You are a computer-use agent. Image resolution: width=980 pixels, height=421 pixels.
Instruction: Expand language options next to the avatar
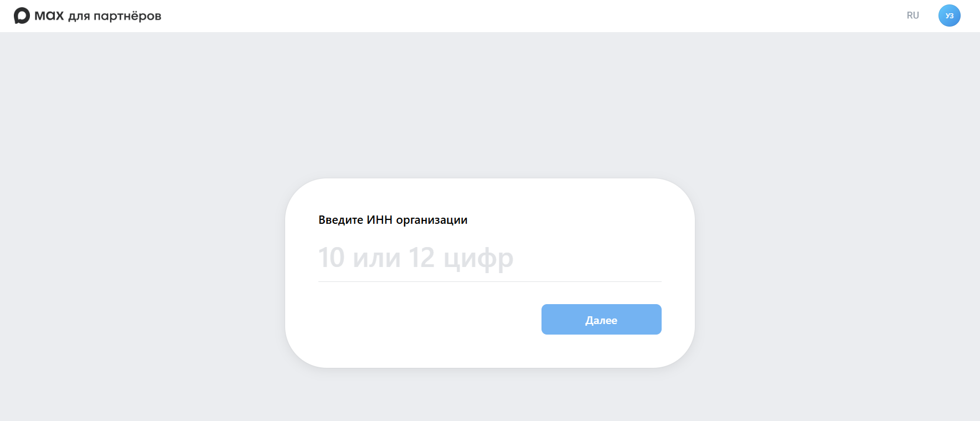tap(912, 16)
